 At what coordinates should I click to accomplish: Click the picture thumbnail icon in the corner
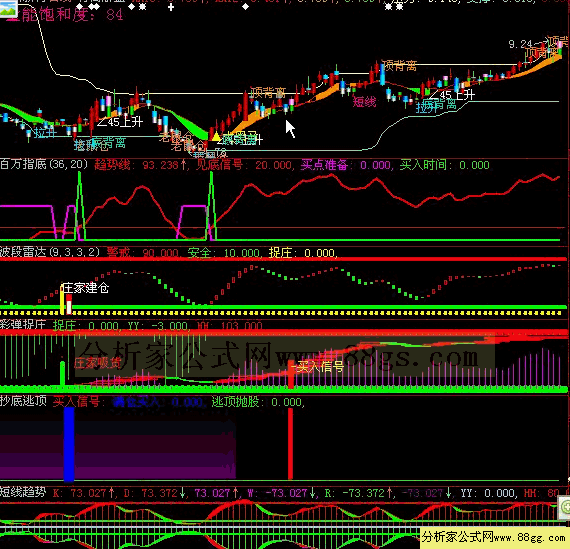(x=8, y=8)
